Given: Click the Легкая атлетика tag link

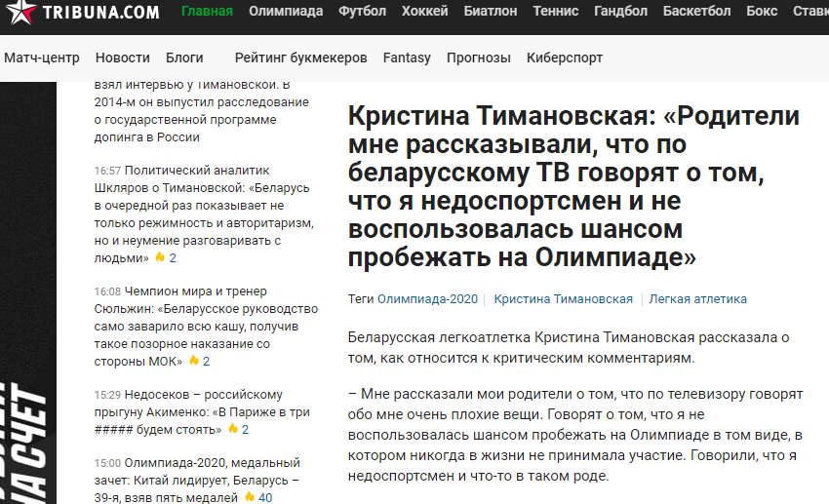Looking at the screenshot, I should [698, 299].
